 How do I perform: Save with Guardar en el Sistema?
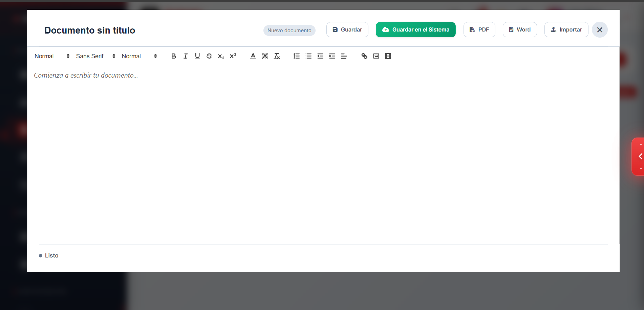[x=416, y=30]
